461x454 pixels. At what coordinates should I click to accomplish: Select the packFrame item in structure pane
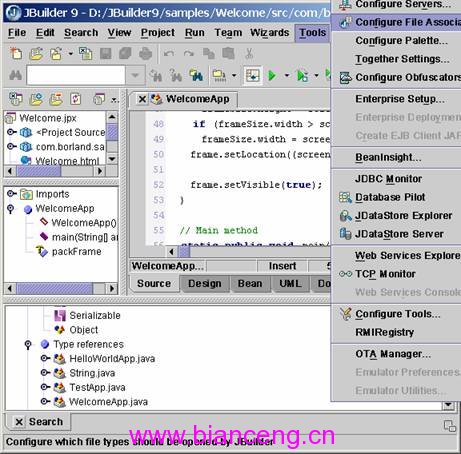point(76,251)
